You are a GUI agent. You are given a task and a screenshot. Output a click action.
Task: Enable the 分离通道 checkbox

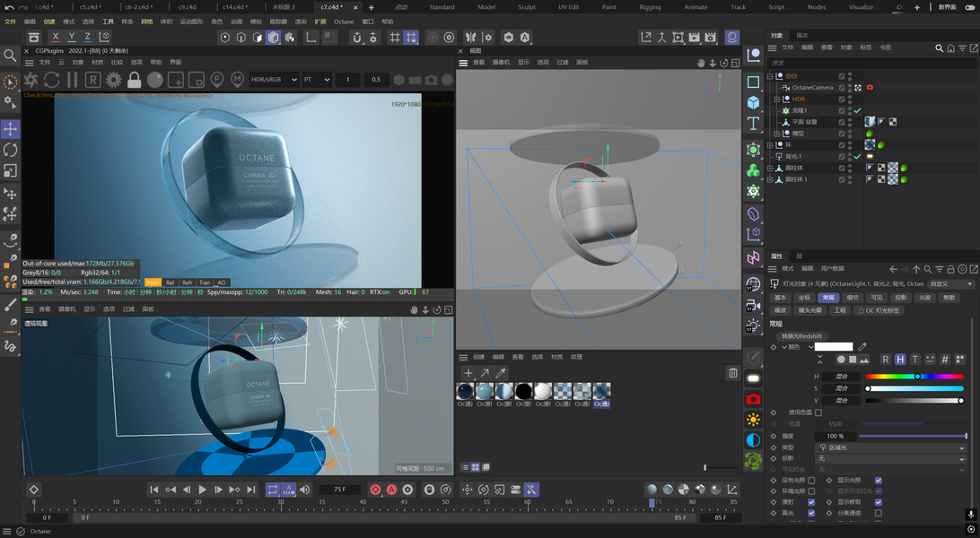click(878, 513)
